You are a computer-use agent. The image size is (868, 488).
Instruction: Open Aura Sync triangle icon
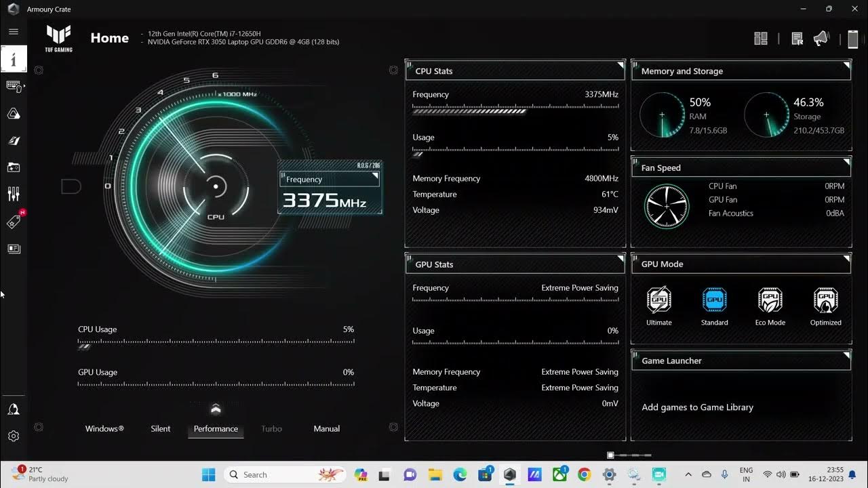[x=14, y=114]
